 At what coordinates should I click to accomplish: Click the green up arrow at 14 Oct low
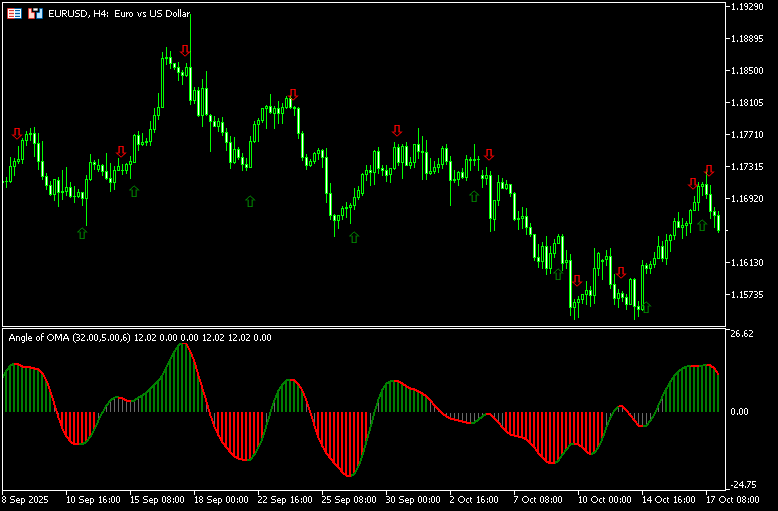click(x=645, y=307)
